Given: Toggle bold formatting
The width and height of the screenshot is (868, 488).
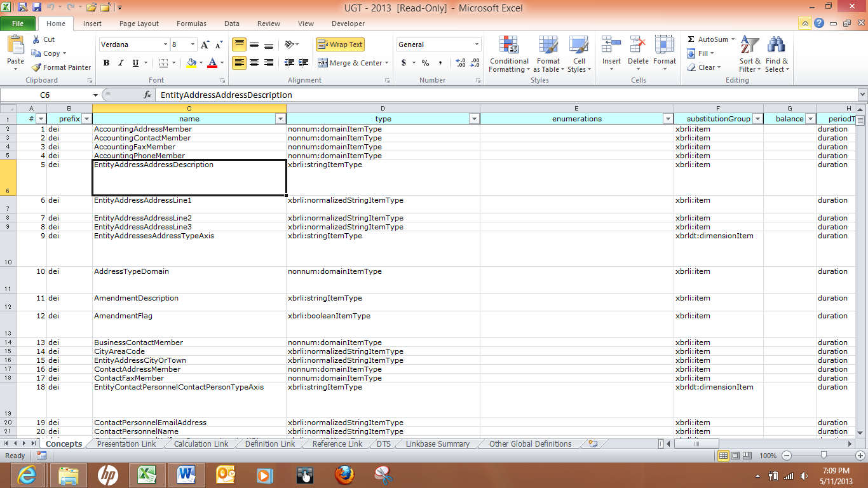Looking at the screenshot, I should (x=106, y=63).
